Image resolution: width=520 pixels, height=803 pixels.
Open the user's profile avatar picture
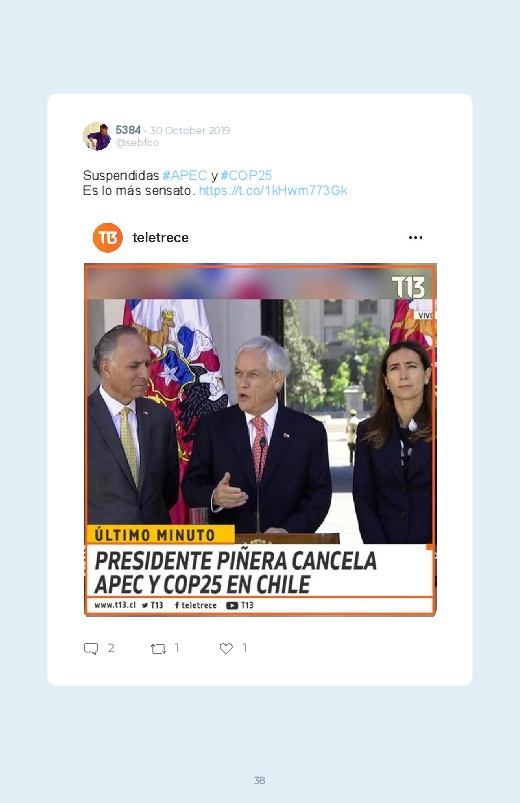click(97, 136)
